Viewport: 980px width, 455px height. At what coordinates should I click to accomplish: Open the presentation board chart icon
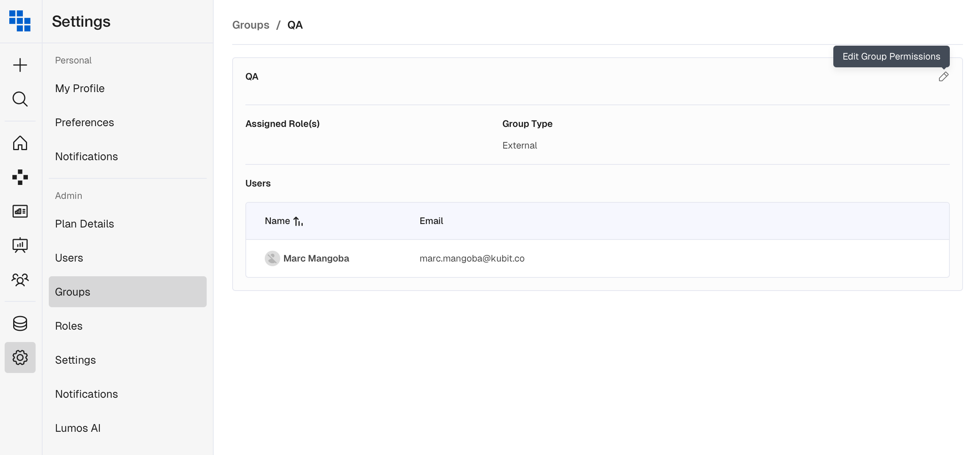(x=20, y=245)
